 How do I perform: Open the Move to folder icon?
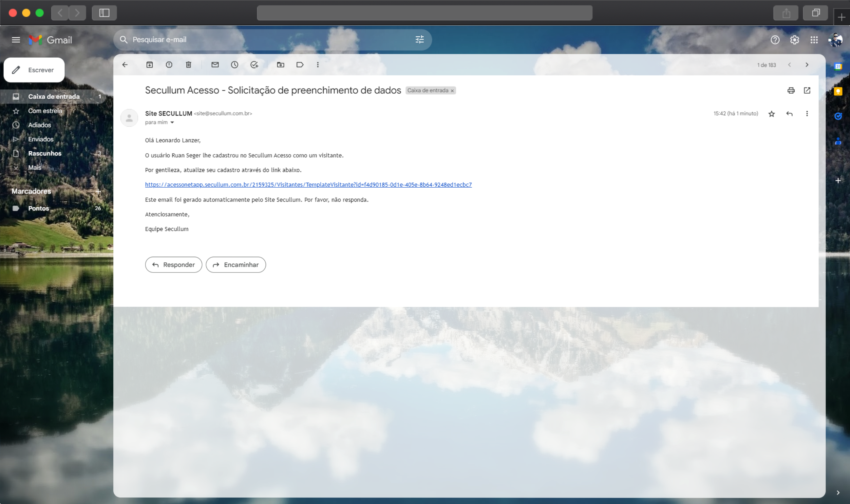[x=280, y=65]
